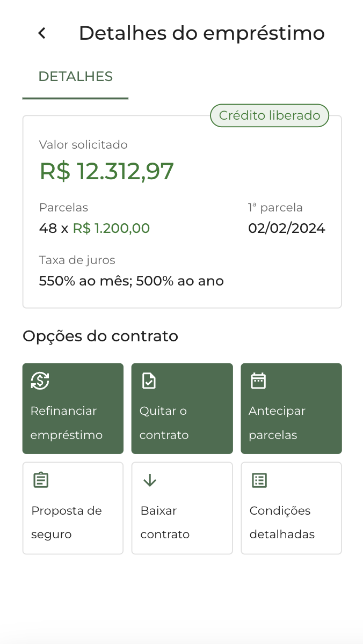Screen dimensions: 363x644
Task: Click the list icon for Condições detalhadas
Action: point(259,480)
